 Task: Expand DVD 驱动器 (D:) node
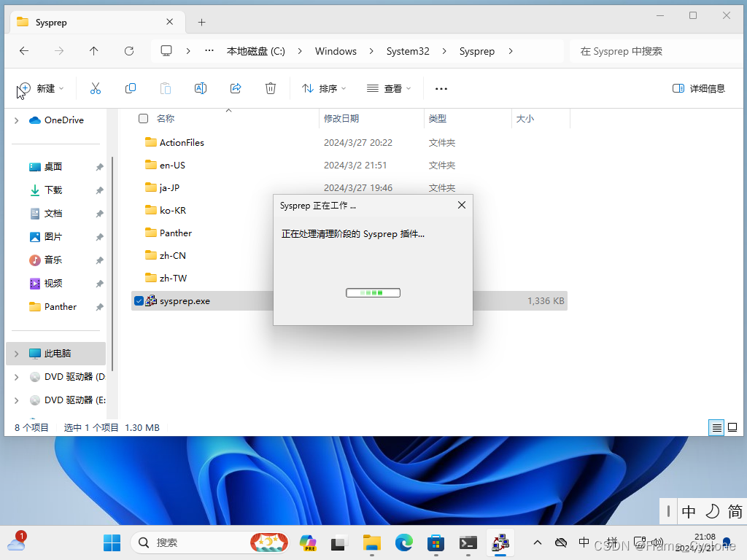[17, 377]
